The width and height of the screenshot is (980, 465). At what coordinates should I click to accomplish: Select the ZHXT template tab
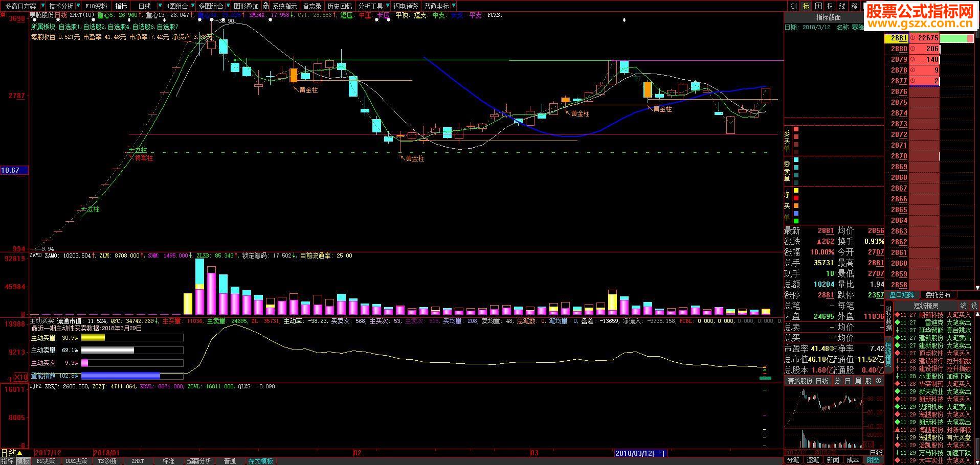(138, 461)
